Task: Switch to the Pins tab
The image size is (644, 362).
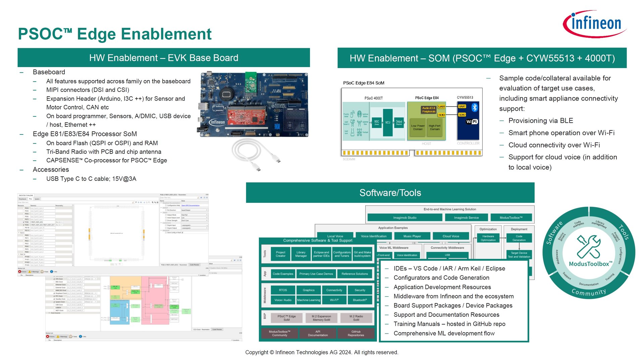Action: click(x=31, y=199)
